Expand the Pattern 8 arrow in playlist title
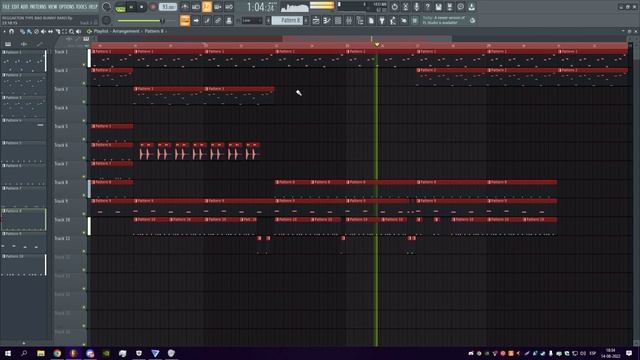The image size is (640, 360). [167, 31]
